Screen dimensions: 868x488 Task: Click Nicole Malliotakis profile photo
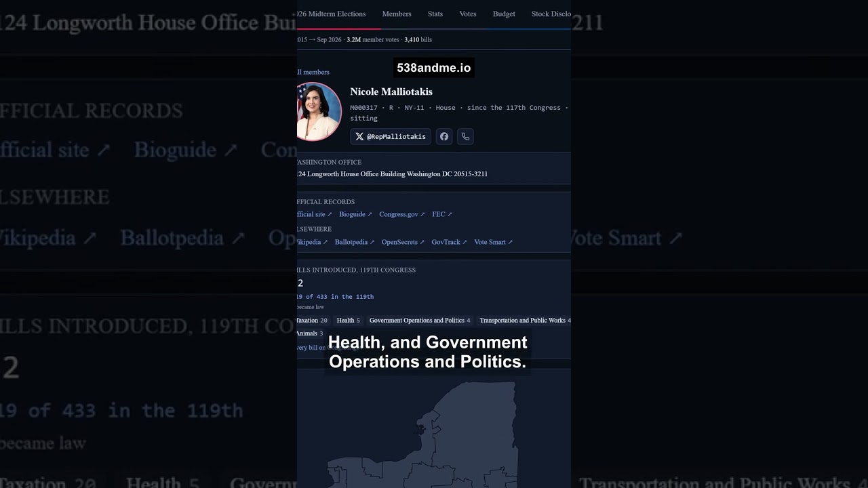[319, 111]
